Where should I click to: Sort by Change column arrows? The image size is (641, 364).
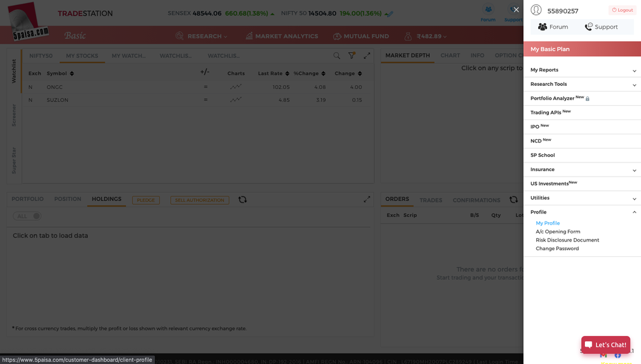[360, 73]
